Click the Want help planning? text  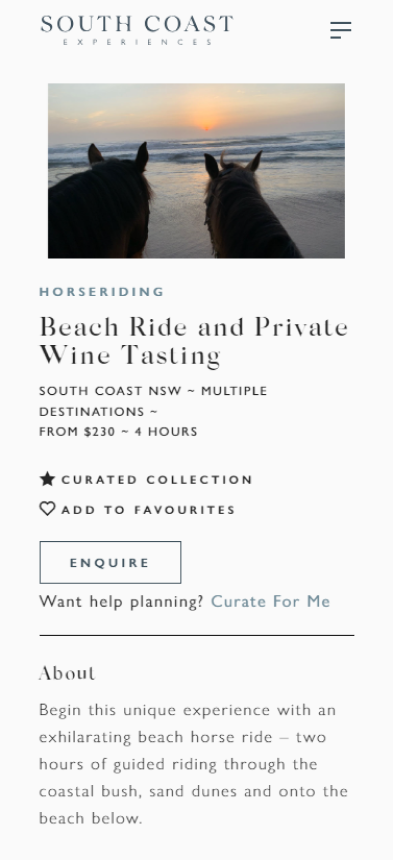tap(121, 602)
